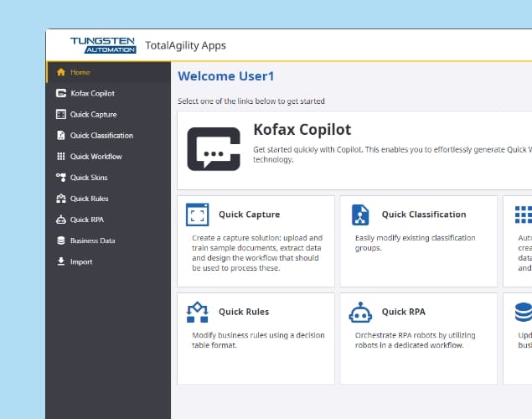Click the Home icon in the sidebar
This screenshot has width=532, height=419.
point(61,72)
